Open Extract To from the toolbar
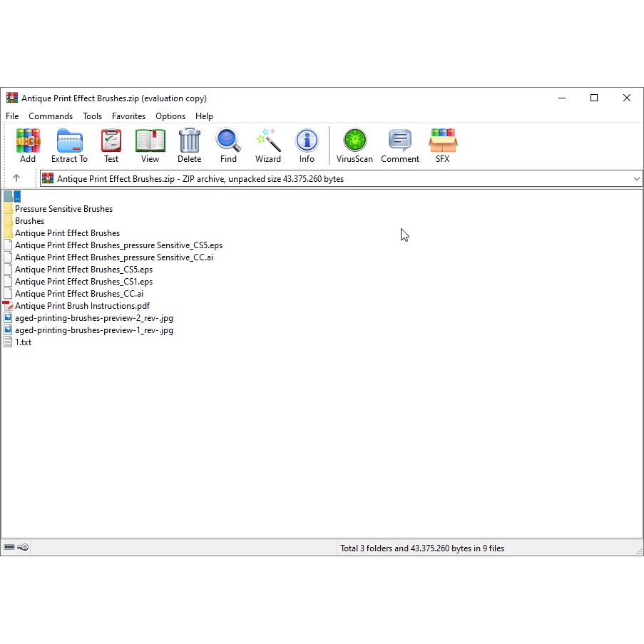644x644 pixels. coord(69,141)
